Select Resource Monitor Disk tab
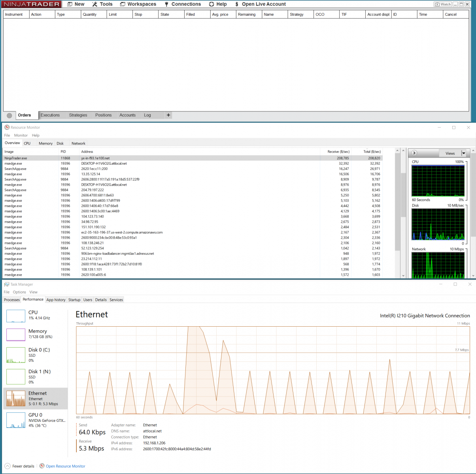This screenshot has width=476, height=474. click(x=60, y=143)
